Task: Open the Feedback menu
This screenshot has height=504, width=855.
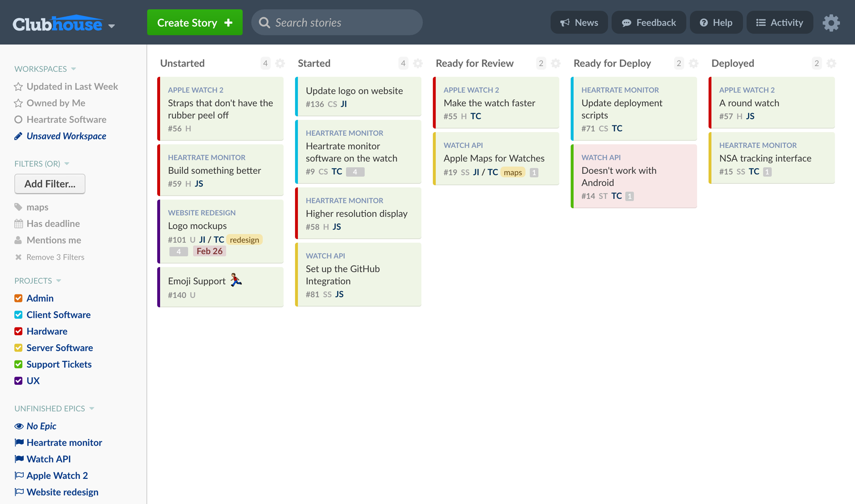Action: pos(648,22)
